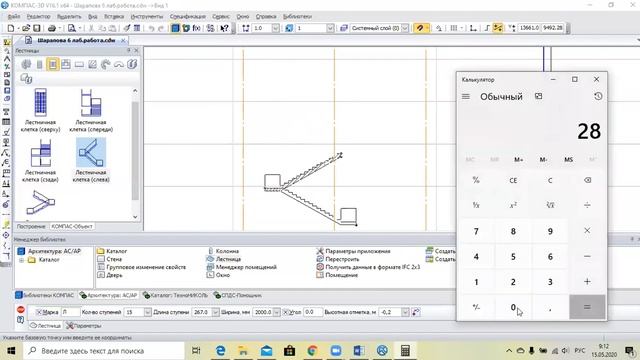Select Архитектура: АС/АР in library tree
The height and width of the screenshot is (360, 640).
pyautogui.click(x=50, y=251)
